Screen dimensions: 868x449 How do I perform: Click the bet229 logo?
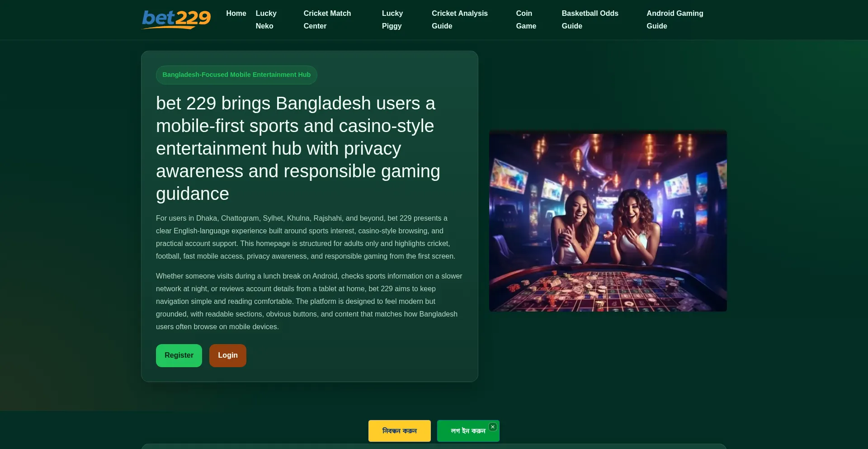(176, 20)
